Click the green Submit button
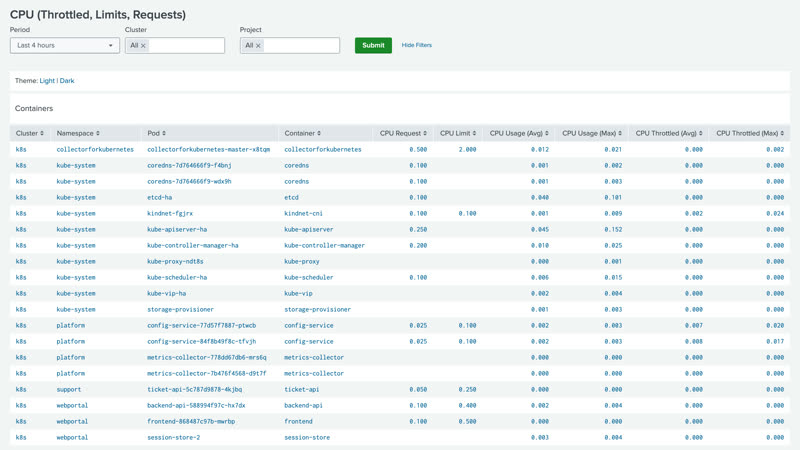Screen dimensions: 800x450 click(x=373, y=45)
